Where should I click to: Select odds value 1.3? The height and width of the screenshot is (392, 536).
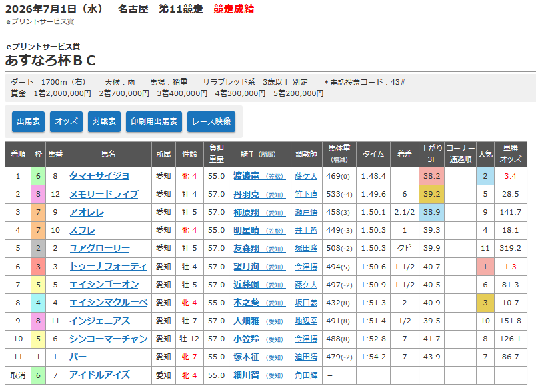point(511,267)
